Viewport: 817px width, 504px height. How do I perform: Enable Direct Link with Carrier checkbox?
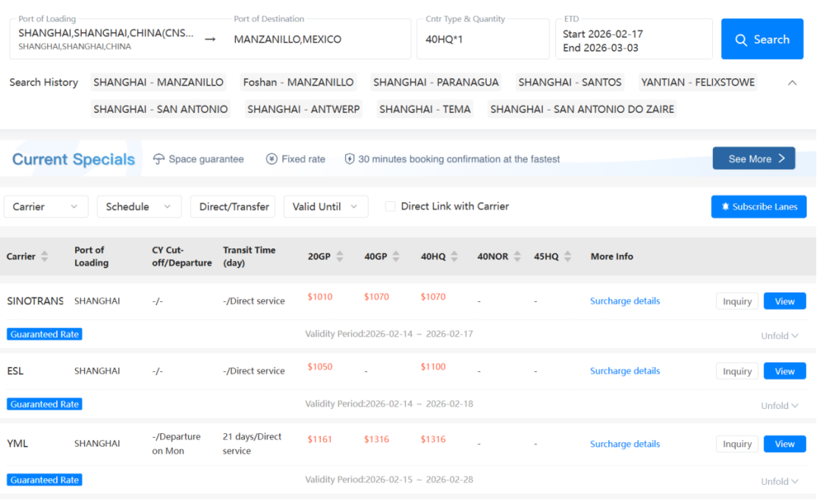pos(390,206)
